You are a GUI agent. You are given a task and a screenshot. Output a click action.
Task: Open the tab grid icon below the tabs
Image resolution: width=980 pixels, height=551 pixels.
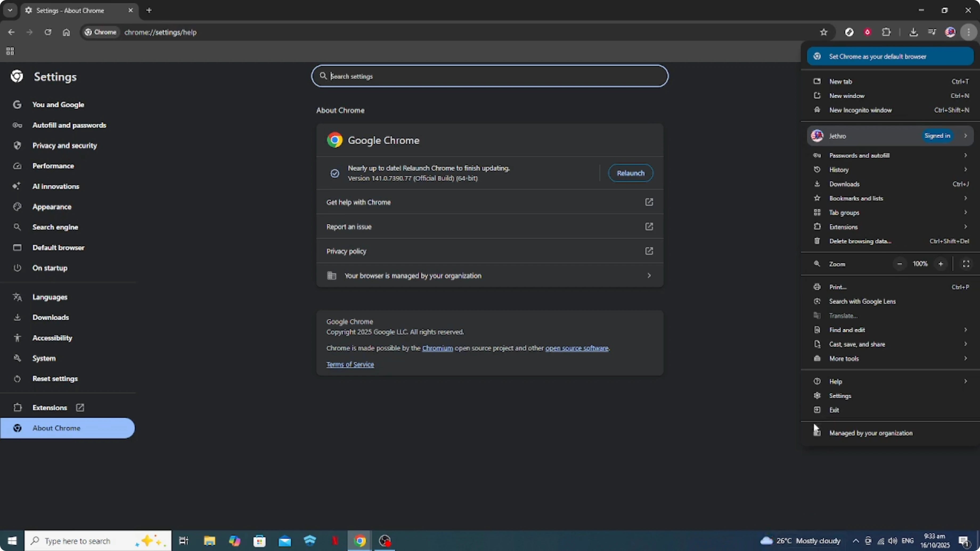click(x=10, y=51)
